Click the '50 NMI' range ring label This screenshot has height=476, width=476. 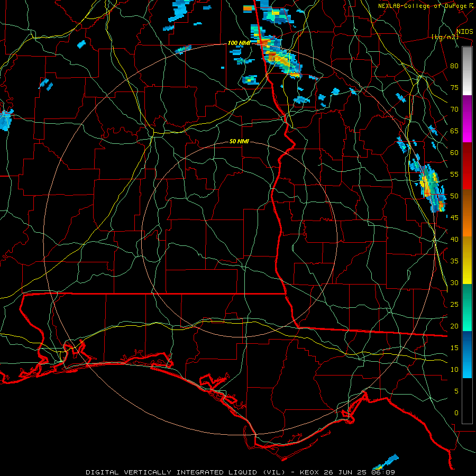point(239,141)
